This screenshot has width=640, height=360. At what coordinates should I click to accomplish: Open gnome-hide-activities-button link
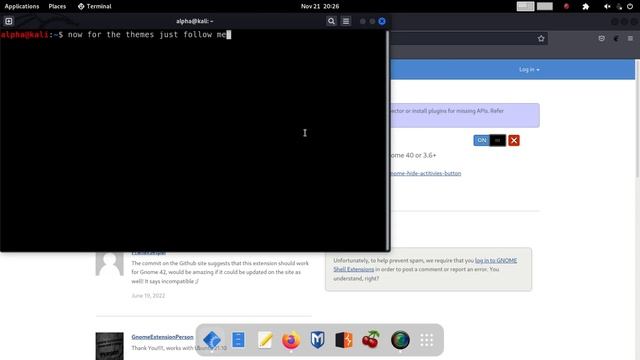click(426, 173)
